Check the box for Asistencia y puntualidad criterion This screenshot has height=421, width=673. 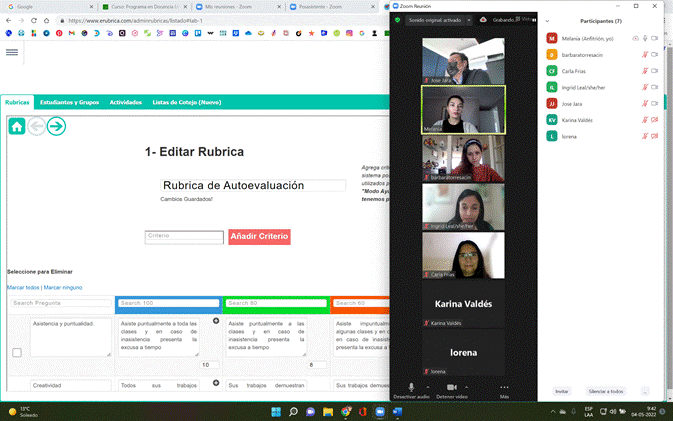coord(16,352)
